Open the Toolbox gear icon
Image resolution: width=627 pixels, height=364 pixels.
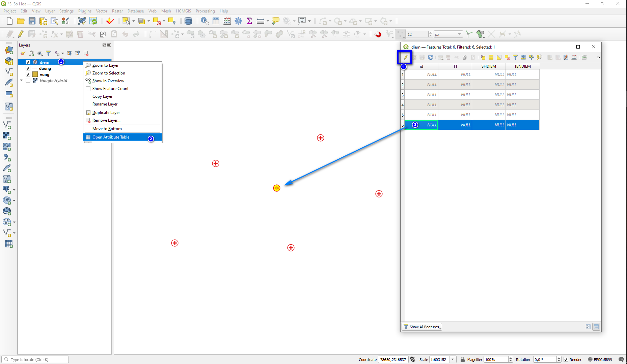point(238,21)
